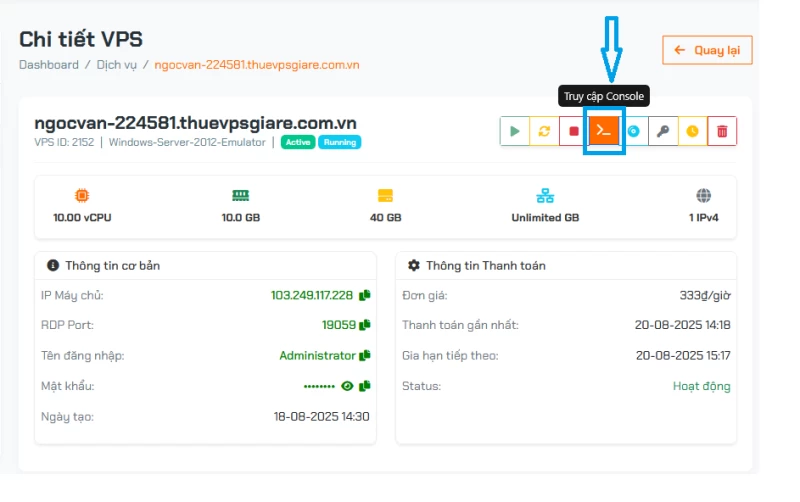Click the green Active status badge
Screen dimensions: 800x502
click(298, 142)
